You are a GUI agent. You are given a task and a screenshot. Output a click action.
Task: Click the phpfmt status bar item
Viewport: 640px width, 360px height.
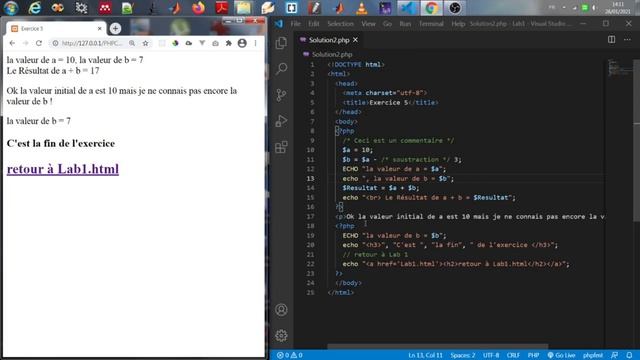click(x=593, y=355)
